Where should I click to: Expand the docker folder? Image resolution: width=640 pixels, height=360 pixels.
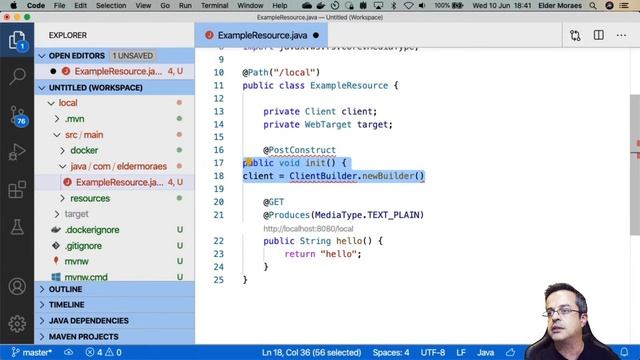point(62,151)
